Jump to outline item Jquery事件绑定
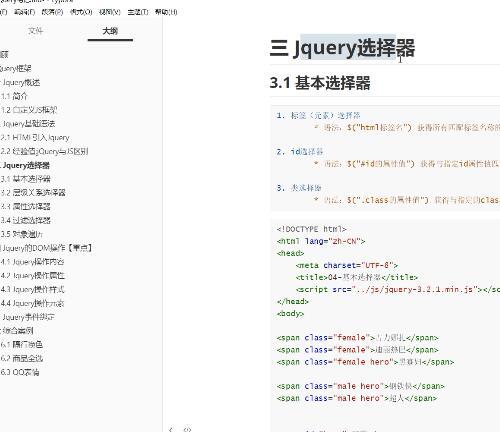500x432 pixels. tap(28, 317)
